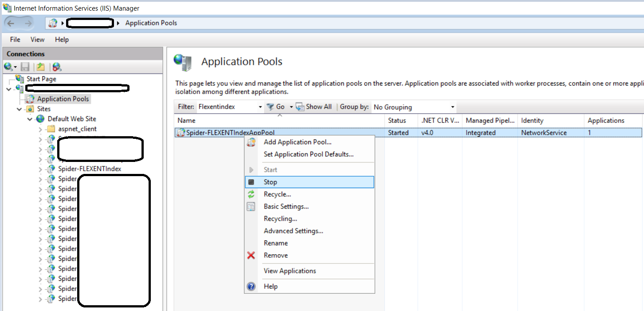Click the Show All funnel icon

(x=300, y=106)
